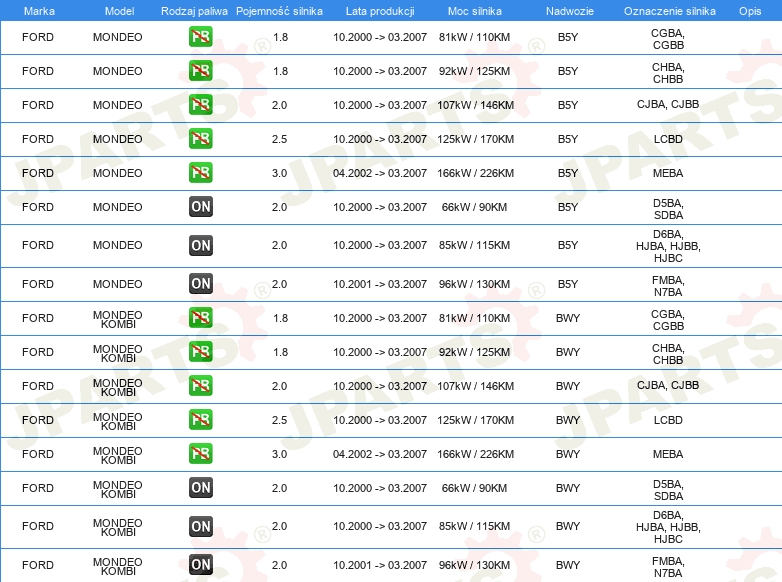This screenshot has height=582, width=782.
Task: Click 166kW / 226KM in the B5Y row
Action: [475, 173]
